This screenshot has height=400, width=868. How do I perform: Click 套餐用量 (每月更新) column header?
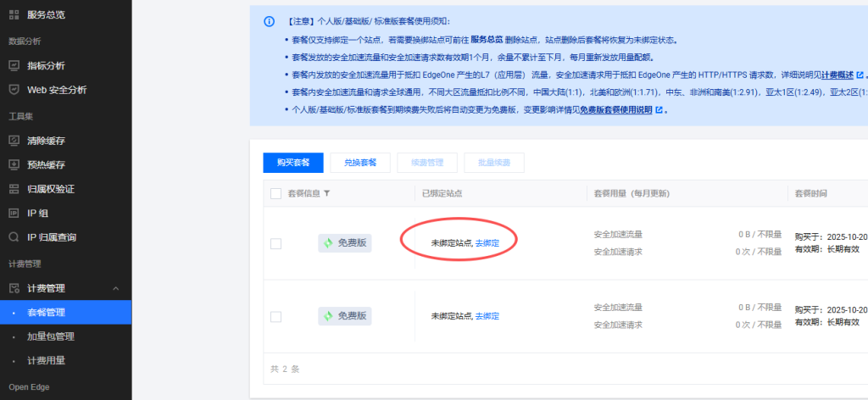pyautogui.click(x=632, y=193)
